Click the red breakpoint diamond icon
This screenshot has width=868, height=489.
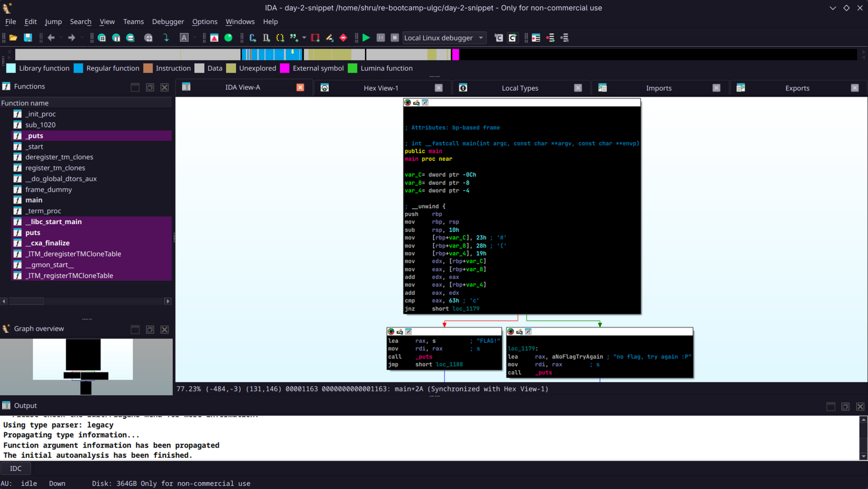click(343, 38)
